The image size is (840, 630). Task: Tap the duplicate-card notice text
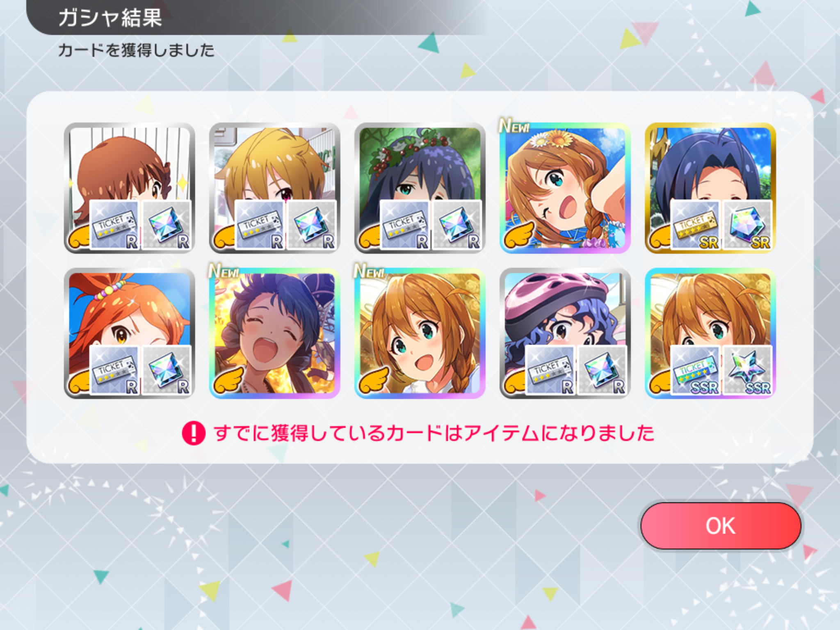click(x=434, y=433)
